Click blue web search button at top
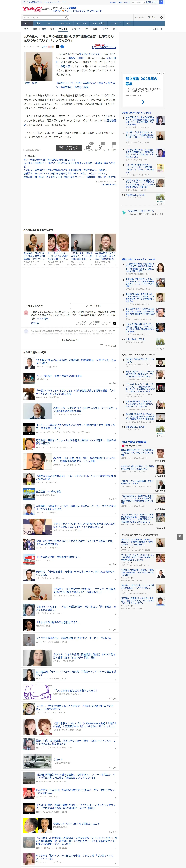This screenshot has width=186, height=868. tap(161, 2)
